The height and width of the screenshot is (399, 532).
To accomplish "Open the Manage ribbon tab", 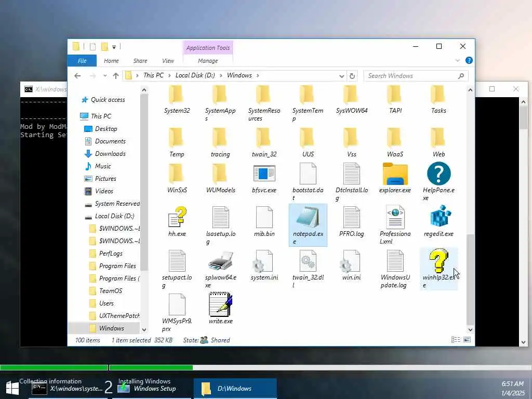I will 208,61.
